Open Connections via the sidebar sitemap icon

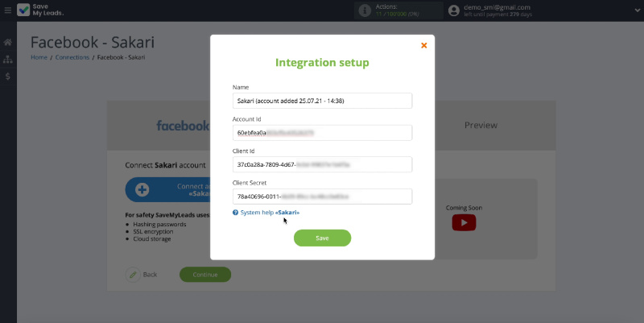coord(8,59)
